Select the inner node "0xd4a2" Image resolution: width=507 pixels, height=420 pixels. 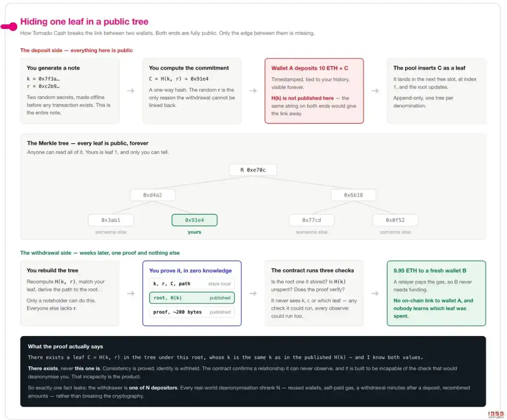[x=152, y=195]
